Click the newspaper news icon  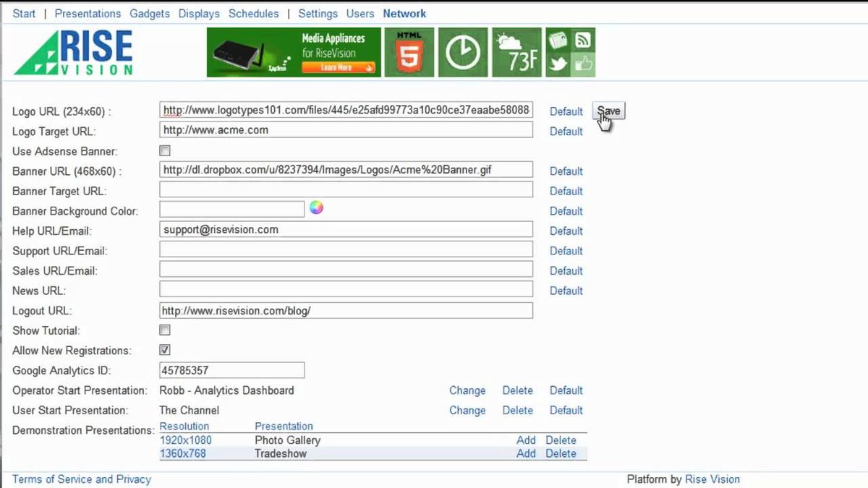coord(558,40)
